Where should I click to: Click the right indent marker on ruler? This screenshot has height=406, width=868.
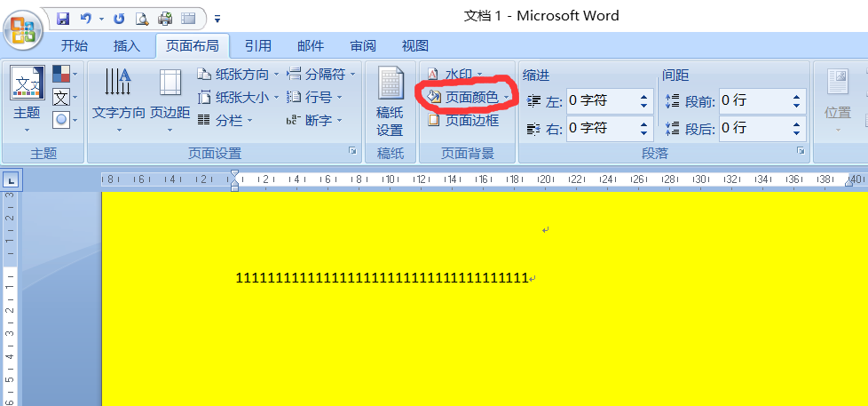click(x=848, y=183)
